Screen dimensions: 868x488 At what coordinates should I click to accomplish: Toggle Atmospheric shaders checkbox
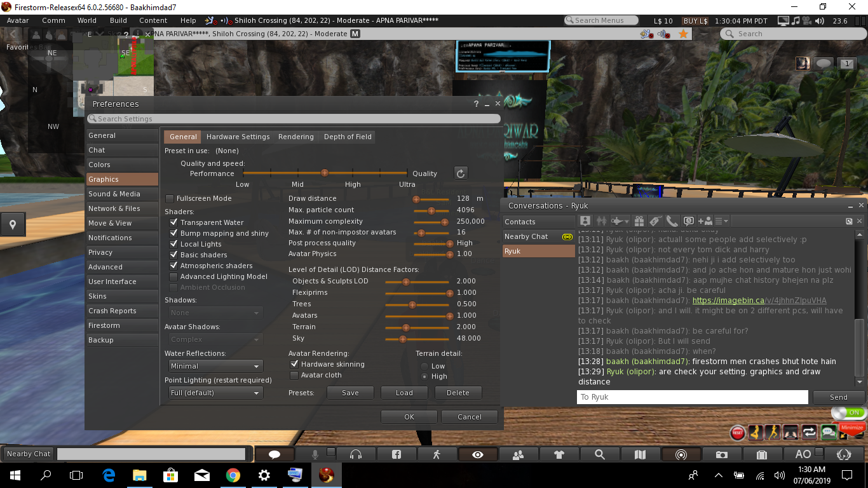click(x=173, y=266)
